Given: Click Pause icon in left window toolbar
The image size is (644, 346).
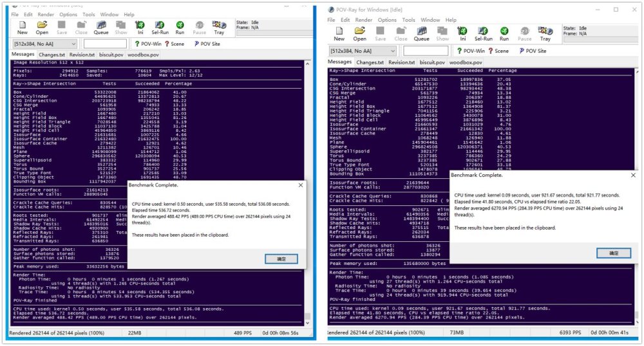Looking at the screenshot, I should pos(199,28).
